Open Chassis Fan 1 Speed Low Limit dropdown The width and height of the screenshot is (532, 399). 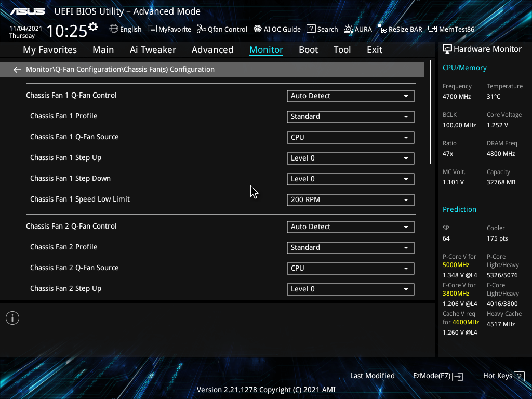351,200
